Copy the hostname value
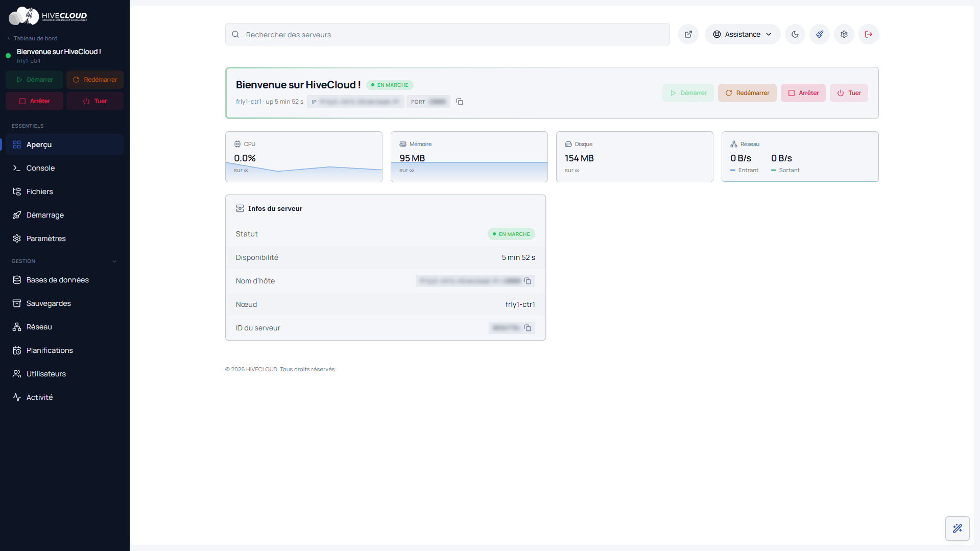This screenshot has height=551, width=980. (528, 281)
